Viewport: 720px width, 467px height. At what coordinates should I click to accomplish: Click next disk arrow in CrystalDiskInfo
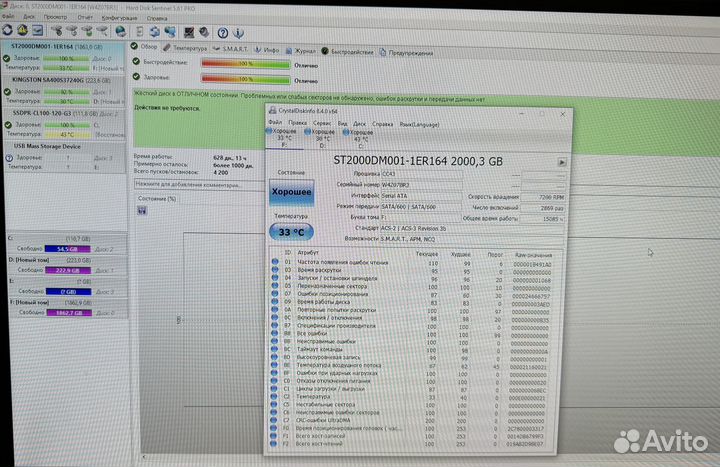(x=562, y=162)
